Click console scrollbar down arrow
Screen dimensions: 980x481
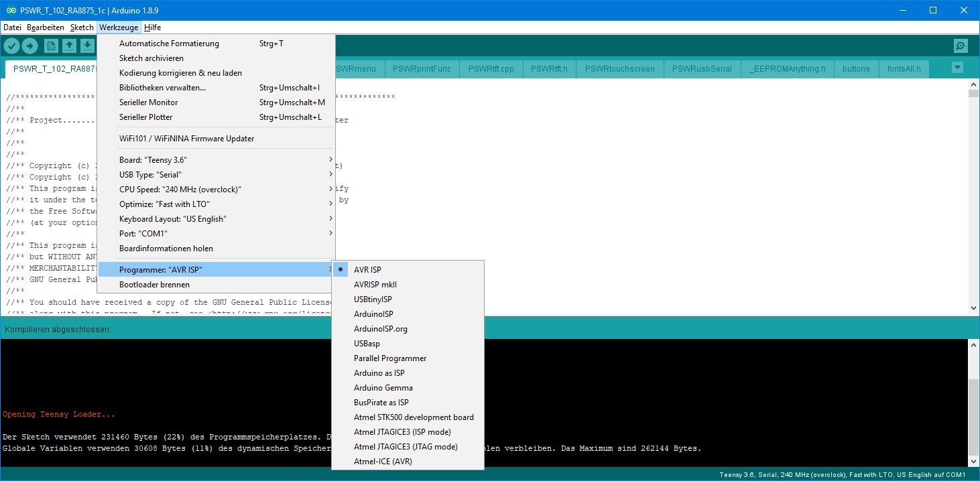tap(973, 462)
